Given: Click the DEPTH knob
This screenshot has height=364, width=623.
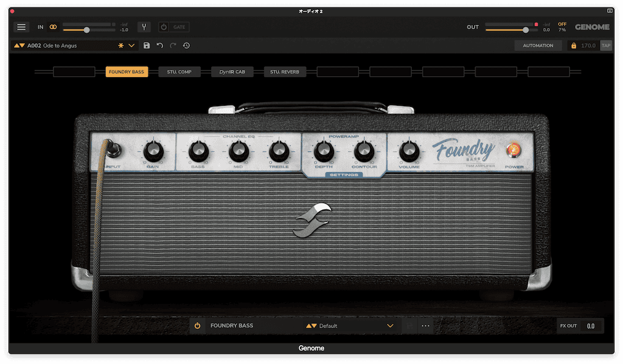Looking at the screenshot, I should (324, 151).
